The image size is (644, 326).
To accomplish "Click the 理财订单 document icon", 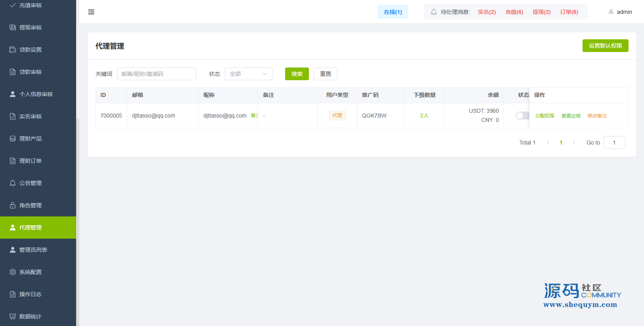I will tap(13, 161).
